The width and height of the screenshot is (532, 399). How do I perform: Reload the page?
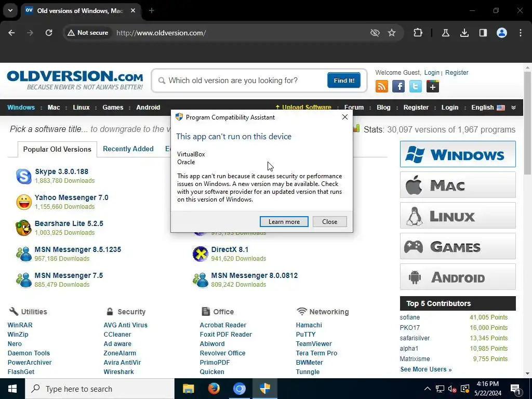pos(49,33)
